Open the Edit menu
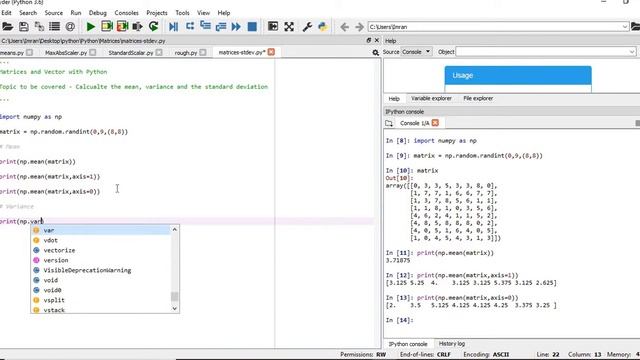Viewport: 640px width, 360px height. click(7, 13)
